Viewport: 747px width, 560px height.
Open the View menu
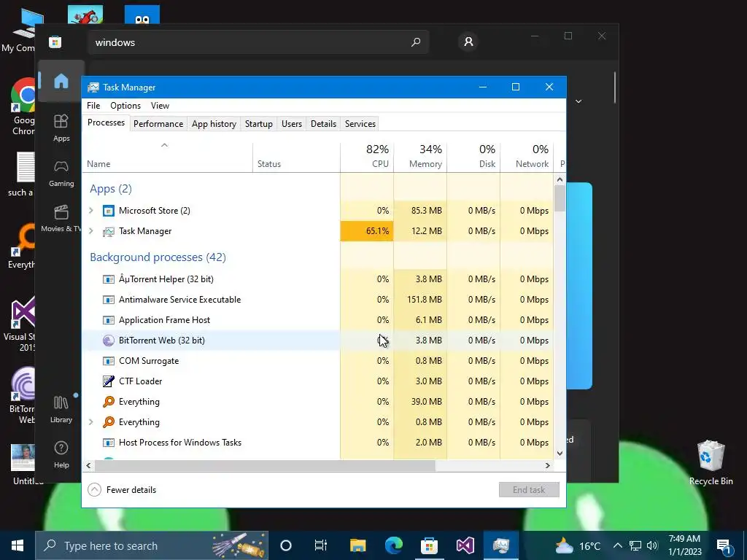pos(160,106)
